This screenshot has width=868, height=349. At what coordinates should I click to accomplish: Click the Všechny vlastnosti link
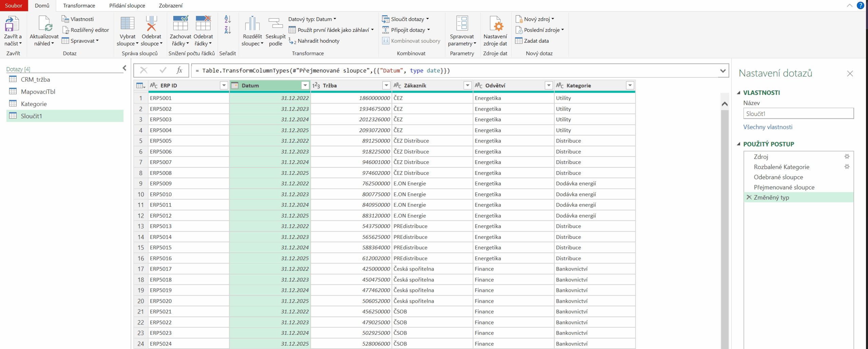768,127
